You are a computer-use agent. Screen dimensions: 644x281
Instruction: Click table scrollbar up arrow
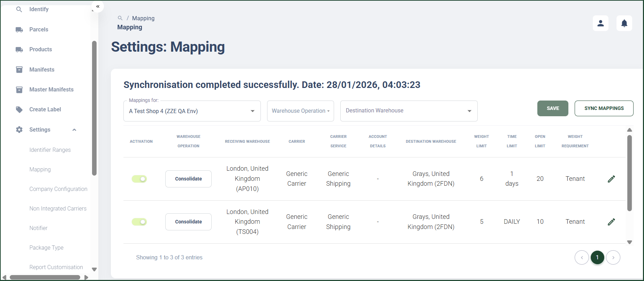coord(629,130)
